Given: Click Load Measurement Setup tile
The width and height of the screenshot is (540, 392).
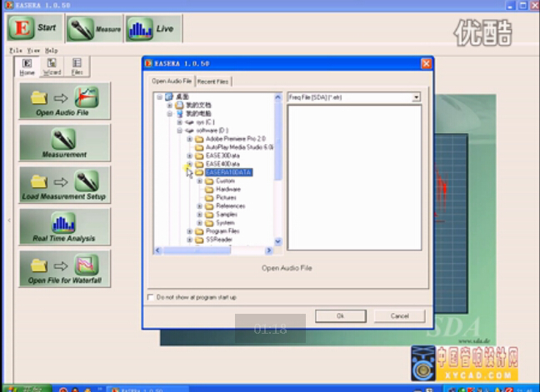Looking at the screenshot, I should point(65,185).
